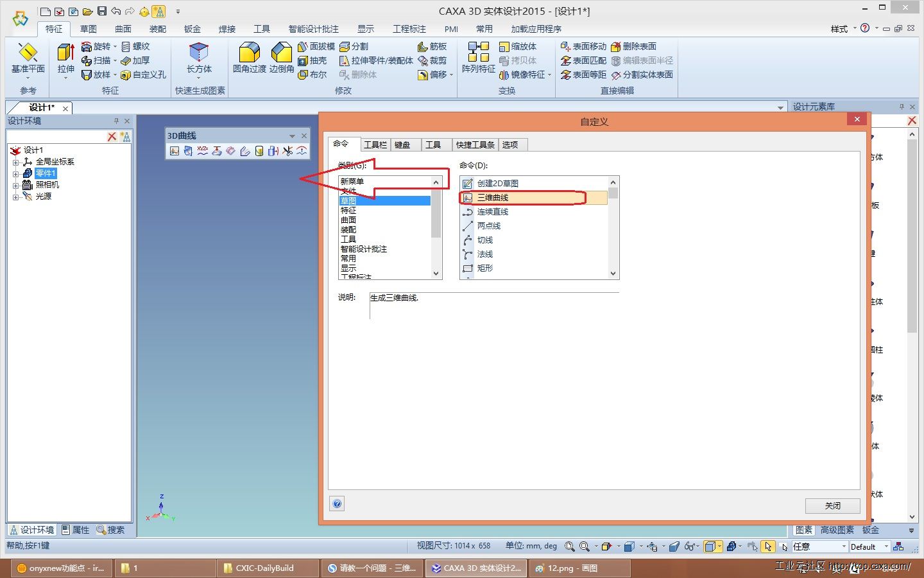Click 表面移动 move face tool
Image resolution: width=924 pixels, height=578 pixels.
click(x=583, y=46)
